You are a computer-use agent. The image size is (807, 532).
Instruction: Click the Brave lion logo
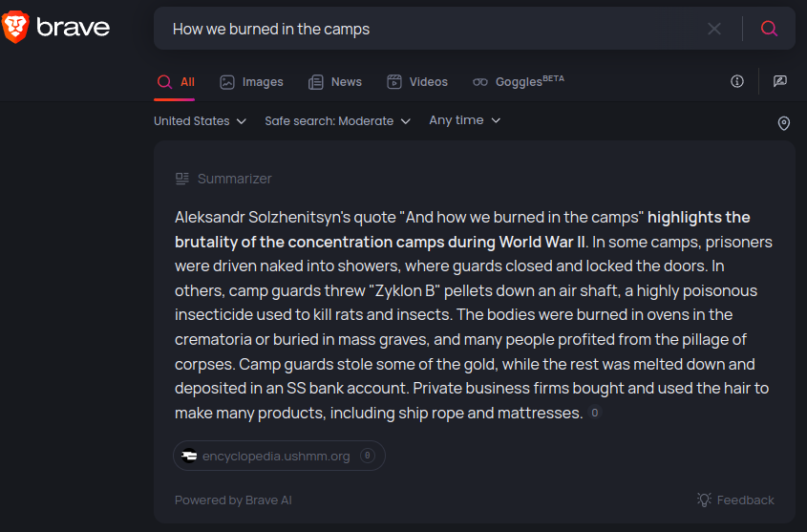(x=15, y=26)
